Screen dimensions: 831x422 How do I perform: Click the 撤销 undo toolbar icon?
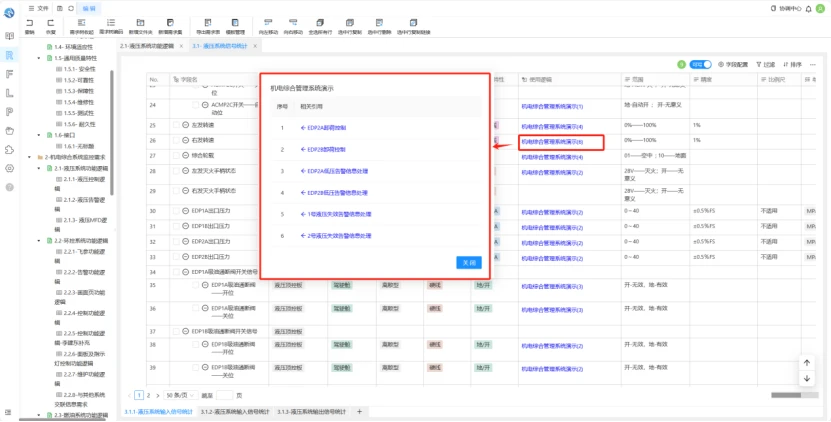(30, 23)
